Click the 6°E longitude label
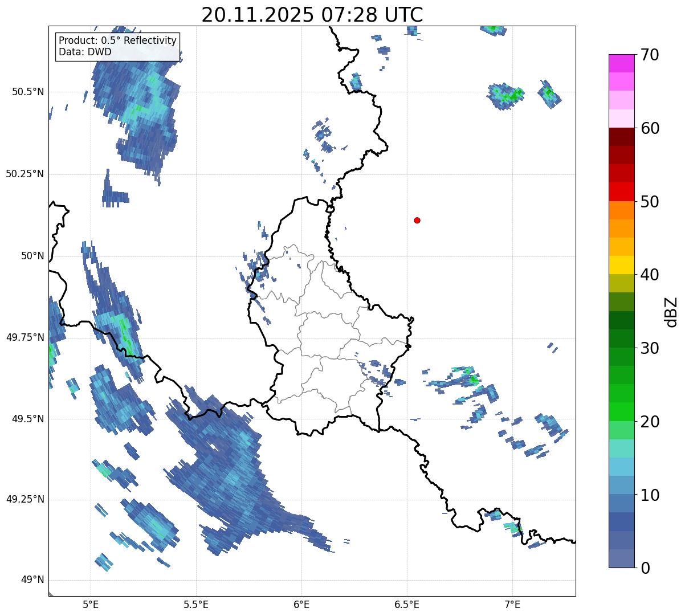 (x=301, y=604)
